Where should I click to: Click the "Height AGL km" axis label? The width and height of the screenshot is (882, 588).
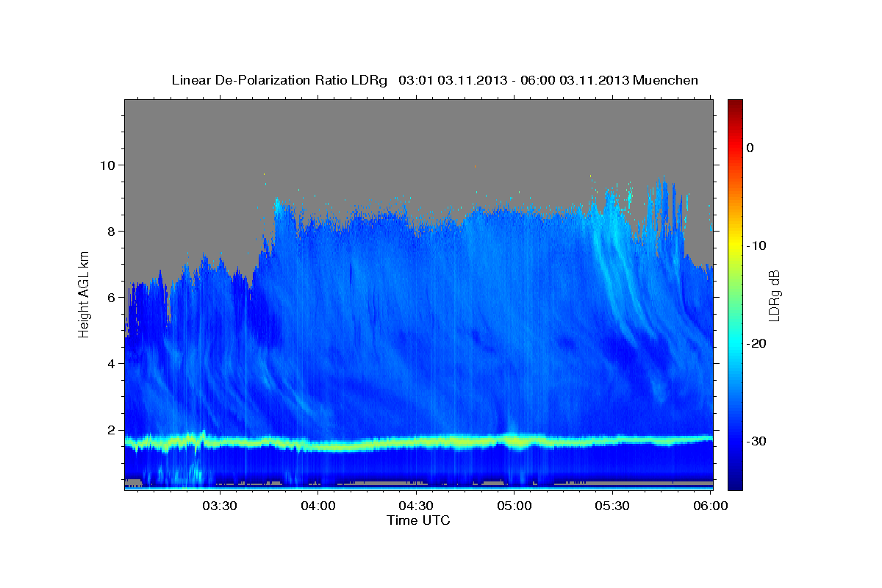[x=85, y=293]
